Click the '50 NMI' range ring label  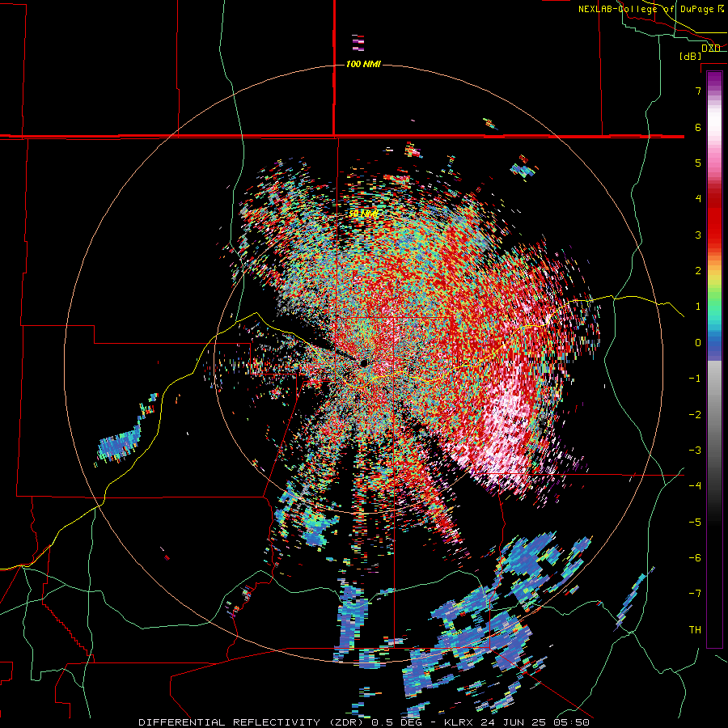(363, 214)
